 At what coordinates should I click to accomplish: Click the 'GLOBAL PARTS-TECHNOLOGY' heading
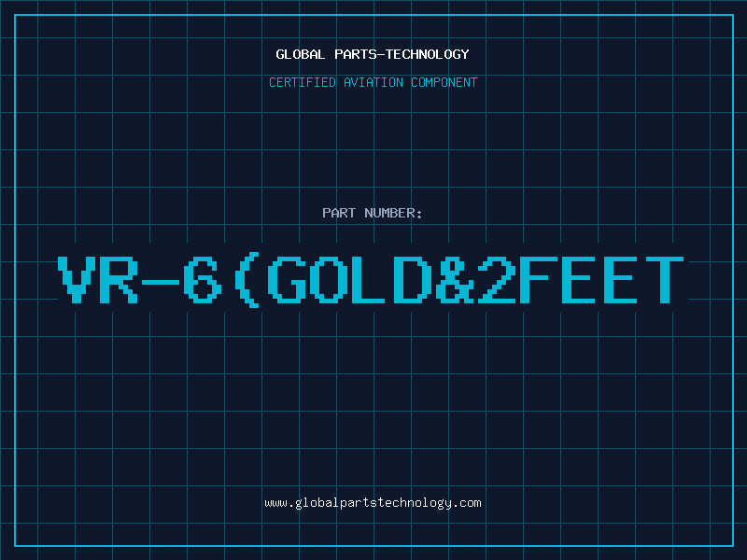click(373, 54)
